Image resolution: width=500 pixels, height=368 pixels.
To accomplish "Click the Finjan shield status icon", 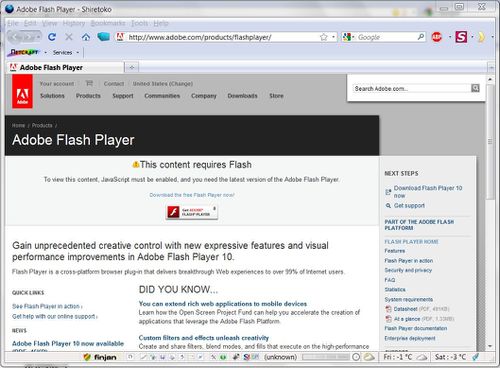I will (x=87, y=357).
